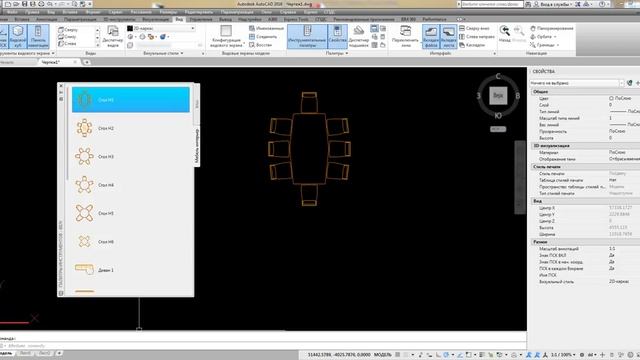Select the Слева view preset
This screenshot has width=640, height=360.
pyautogui.click(x=68, y=43)
